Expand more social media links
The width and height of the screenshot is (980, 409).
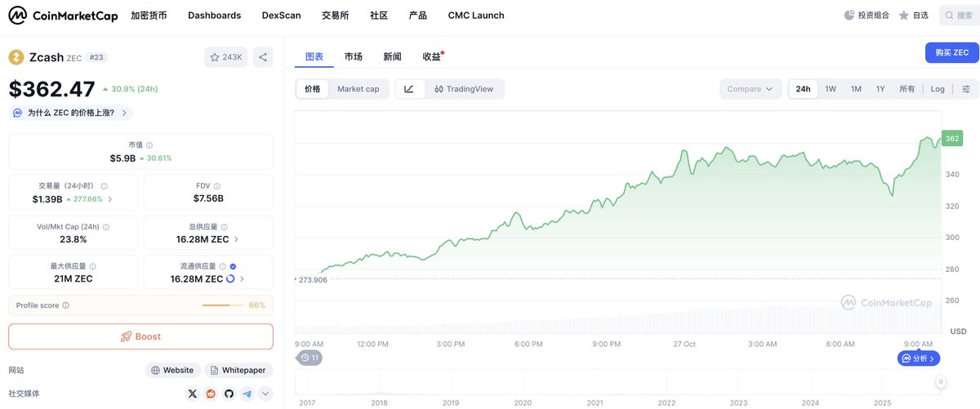[265, 393]
